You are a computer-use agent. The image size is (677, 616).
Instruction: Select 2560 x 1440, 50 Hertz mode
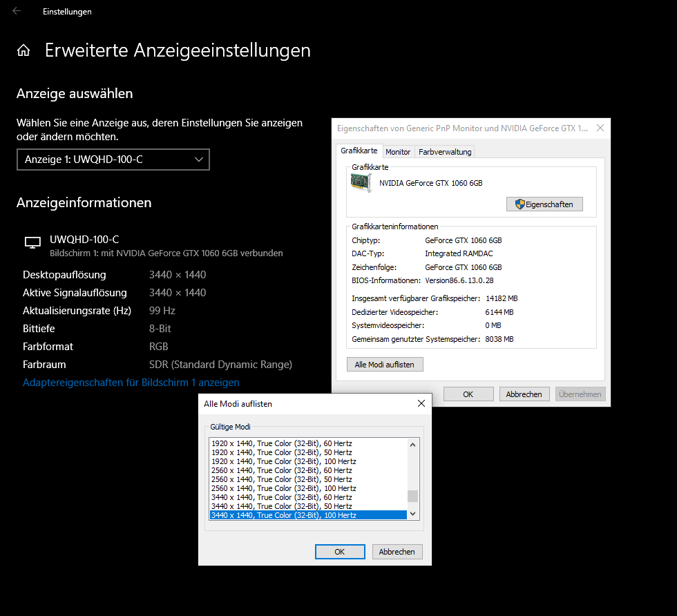click(x=308, y=479)
